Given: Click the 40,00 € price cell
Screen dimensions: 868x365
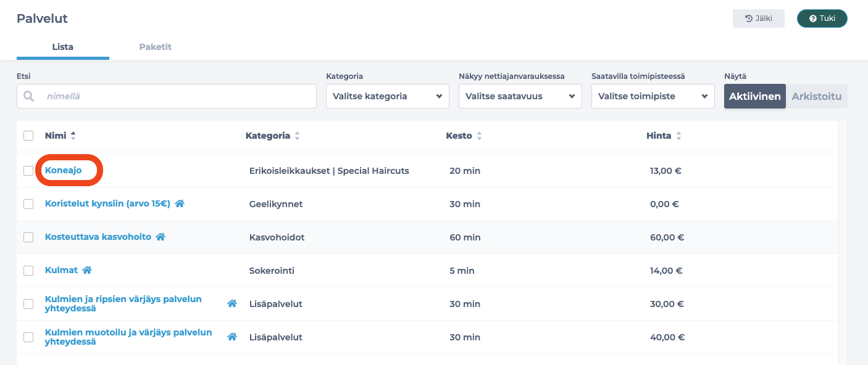Looking at the screenshot, I should click(x=667, y=337).
